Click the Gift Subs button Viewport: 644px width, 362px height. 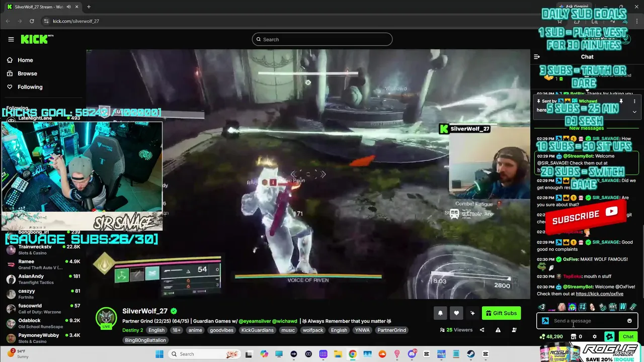501,313
